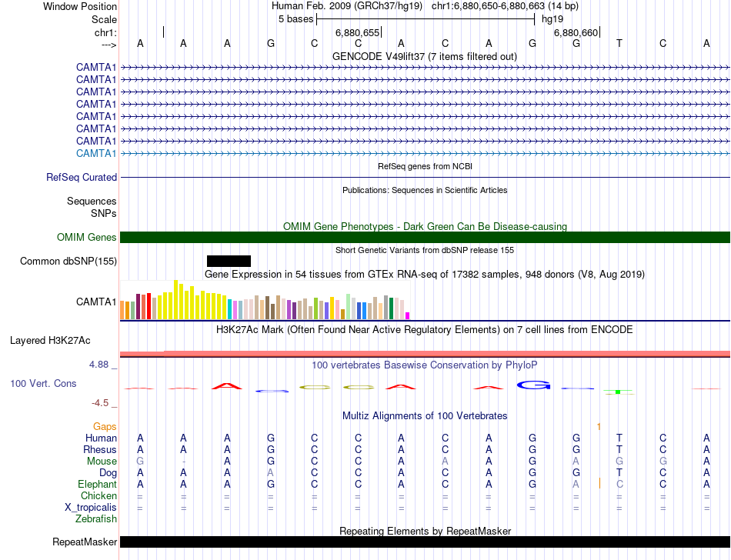Open the RepeatMasker track label
The image size is (731, 560).
tap(85, 542)
